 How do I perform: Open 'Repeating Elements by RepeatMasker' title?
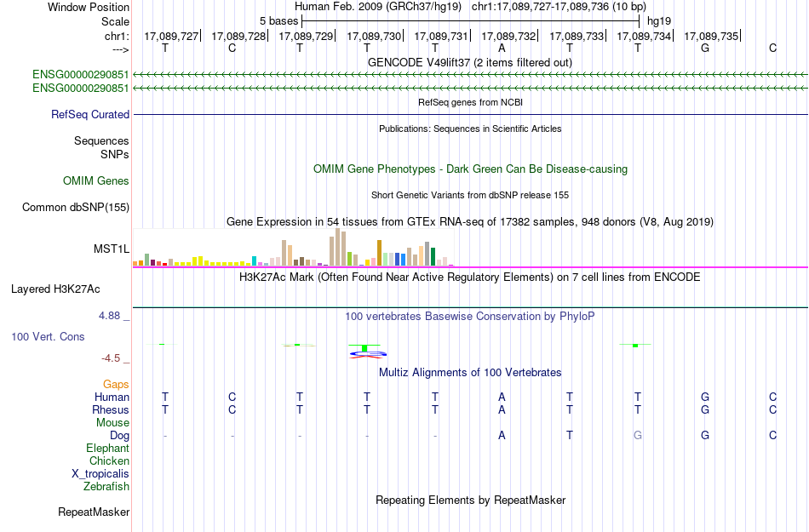point(470,500)
